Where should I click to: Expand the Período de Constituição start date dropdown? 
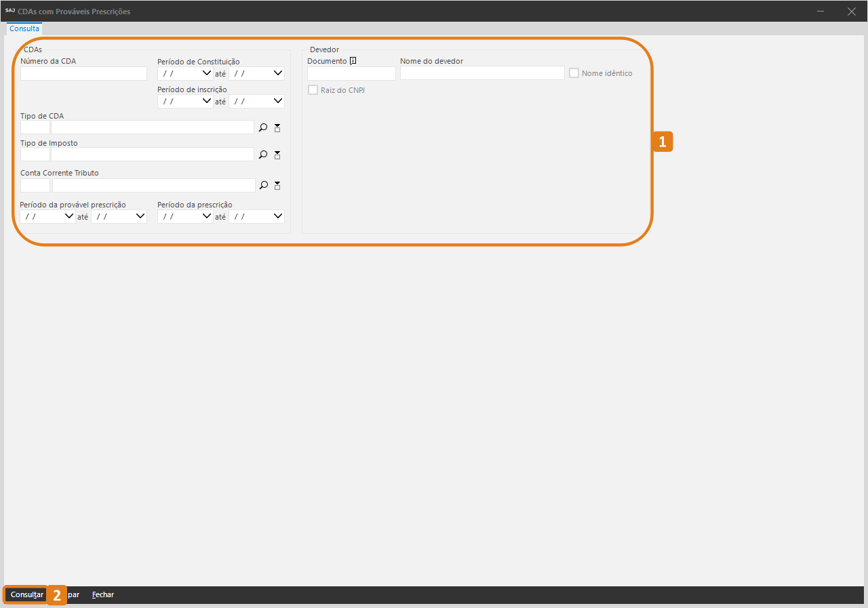click(x=206, y=73)
